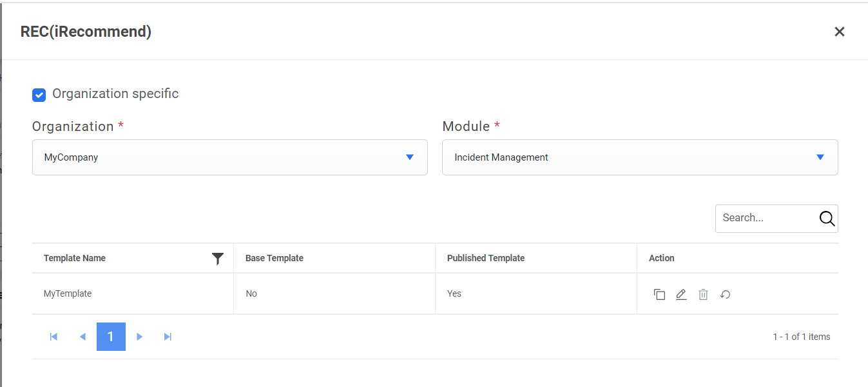Select page 1 in pagination
This screenshot has width=868, height=387.
click(111, 337)
